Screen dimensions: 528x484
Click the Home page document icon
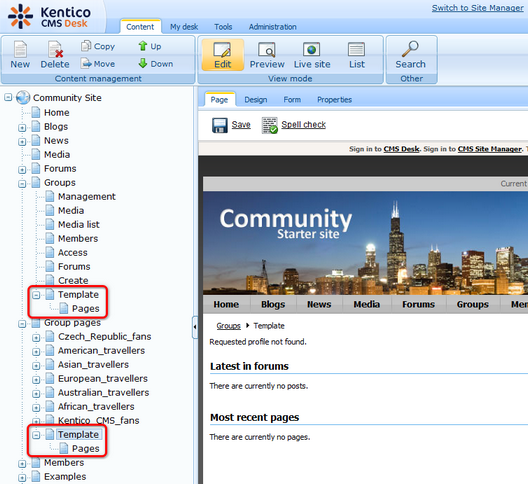coord(36,112)
